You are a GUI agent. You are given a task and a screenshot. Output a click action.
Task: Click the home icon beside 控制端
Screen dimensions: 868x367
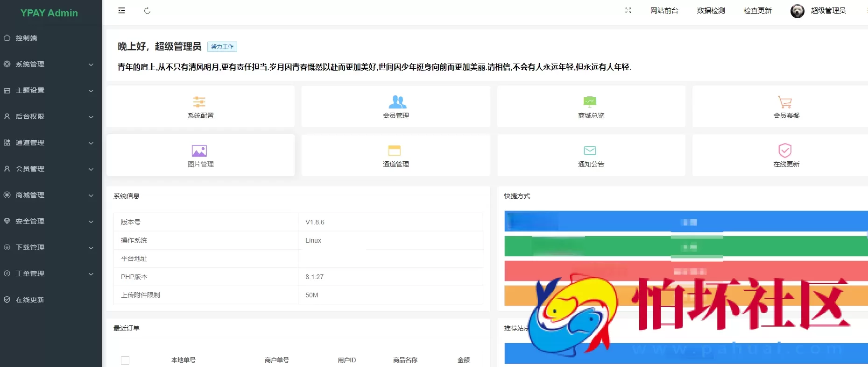point(7,37)
